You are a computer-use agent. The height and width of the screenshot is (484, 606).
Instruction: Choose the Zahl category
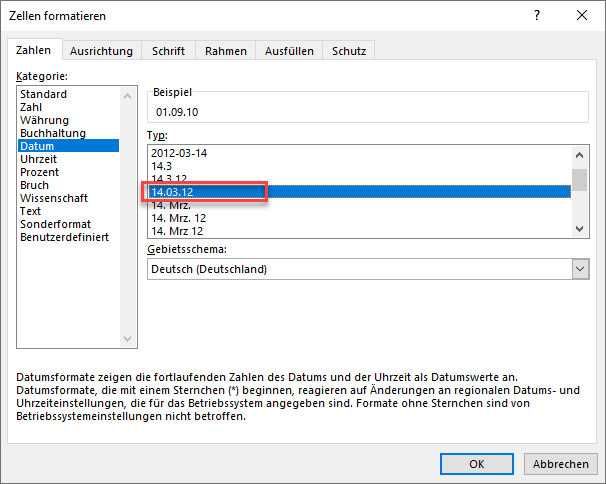[x=68, y=107]
